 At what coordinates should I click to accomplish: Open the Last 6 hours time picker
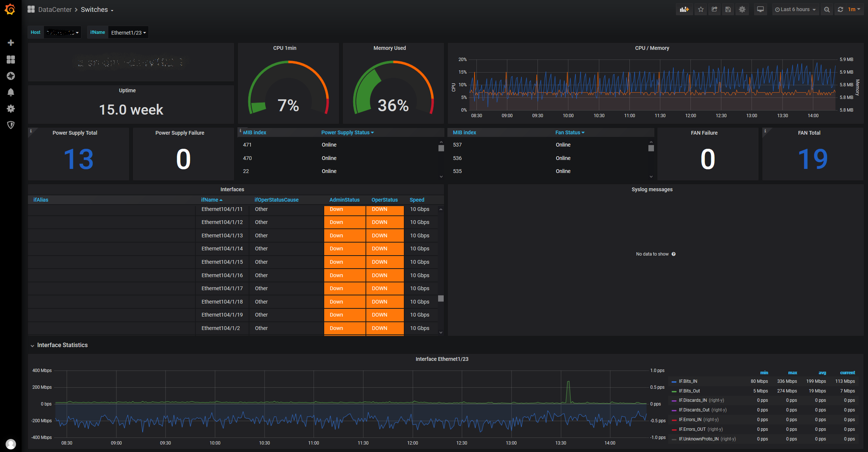[795, 10]
